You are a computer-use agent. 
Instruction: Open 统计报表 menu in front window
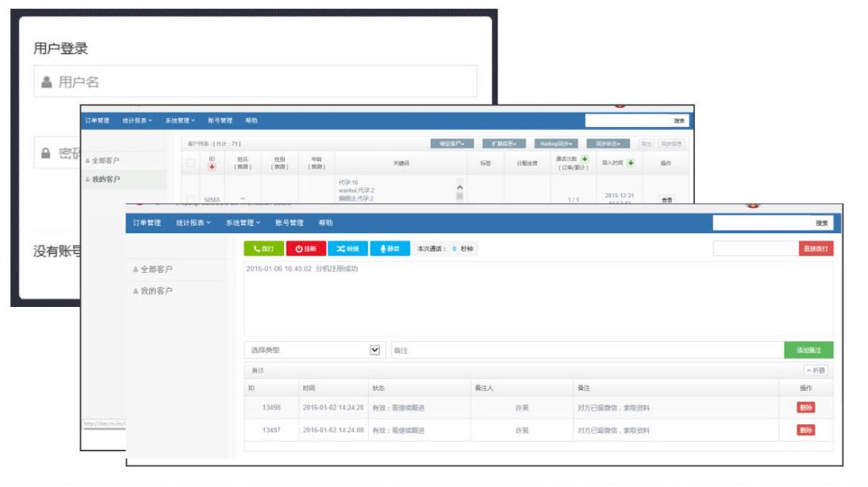tap(193, 223)
